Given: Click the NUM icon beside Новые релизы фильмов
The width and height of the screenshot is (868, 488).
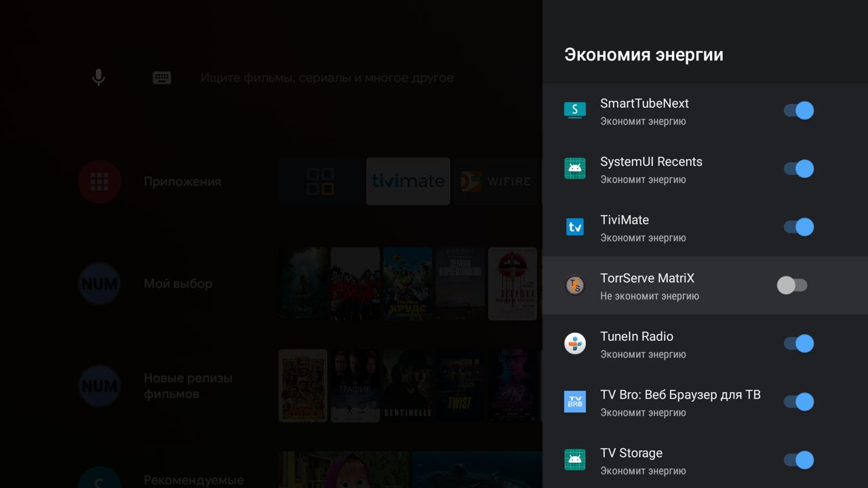Looking at the screenshot, I should click(100, 386).
